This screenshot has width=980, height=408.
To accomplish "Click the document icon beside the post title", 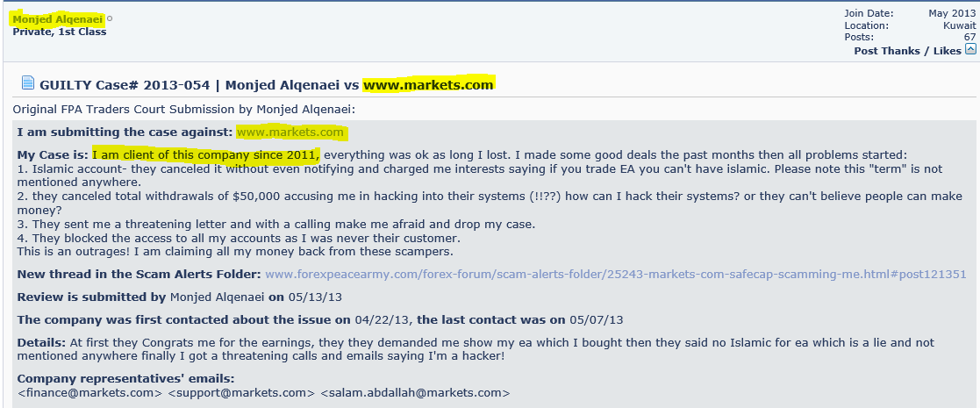I will coord(26,84).
